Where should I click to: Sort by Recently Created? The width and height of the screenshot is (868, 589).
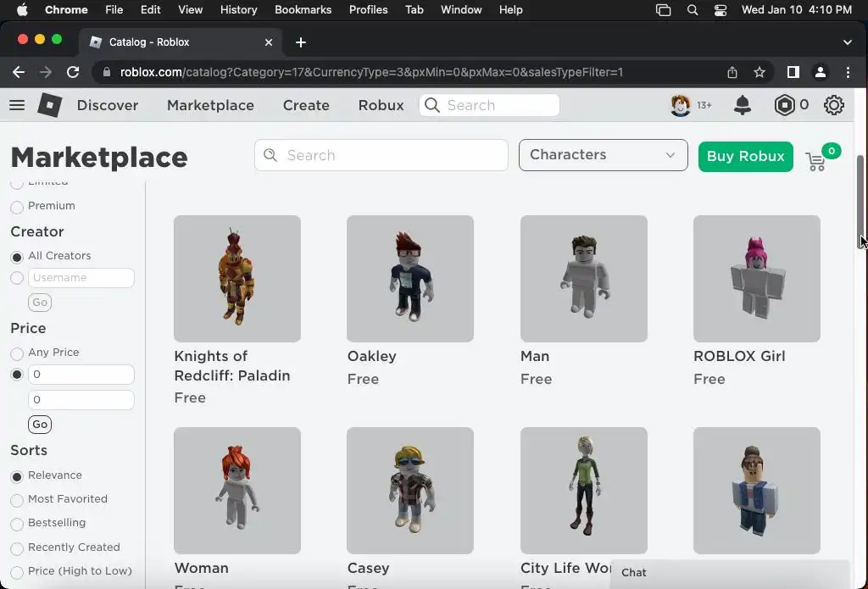17,548
